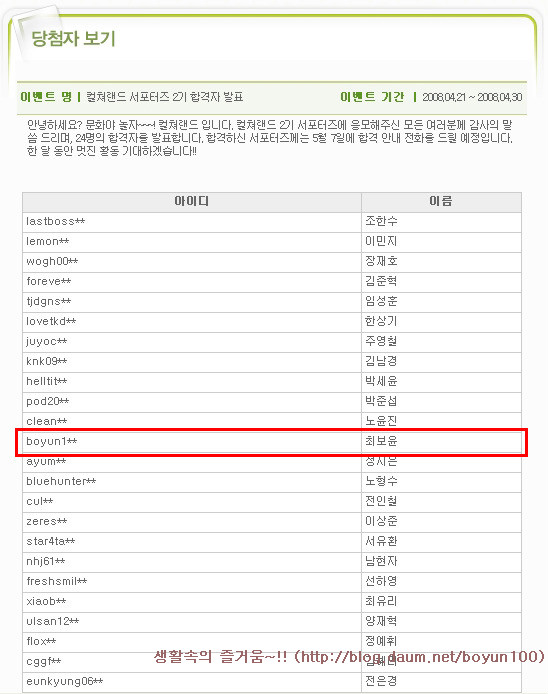Click the name 임성훈
This screenshot has height=694, width=548.
point(381,301)
